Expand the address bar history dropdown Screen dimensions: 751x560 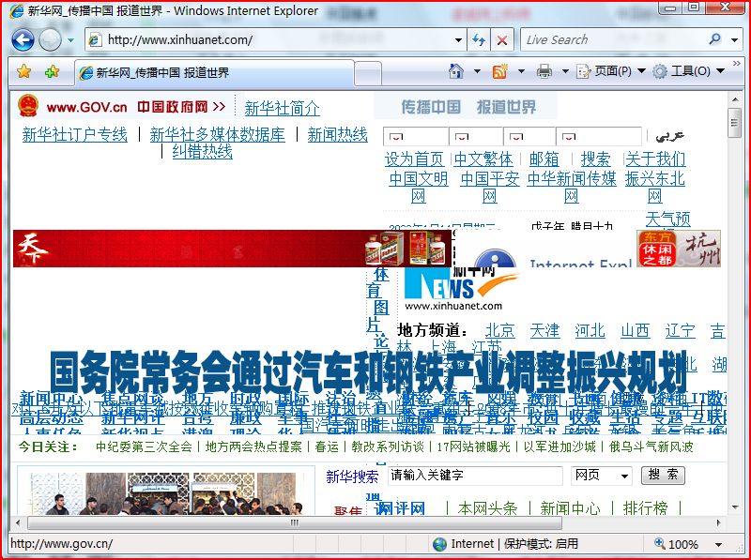tap(458, 39)
